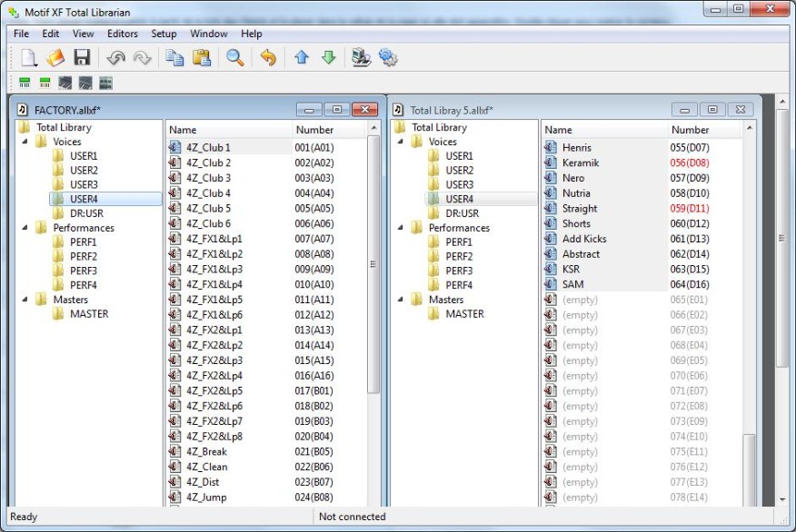Click the number cell 065(E01)
This screenshot has height=532, width=796.
689,300
